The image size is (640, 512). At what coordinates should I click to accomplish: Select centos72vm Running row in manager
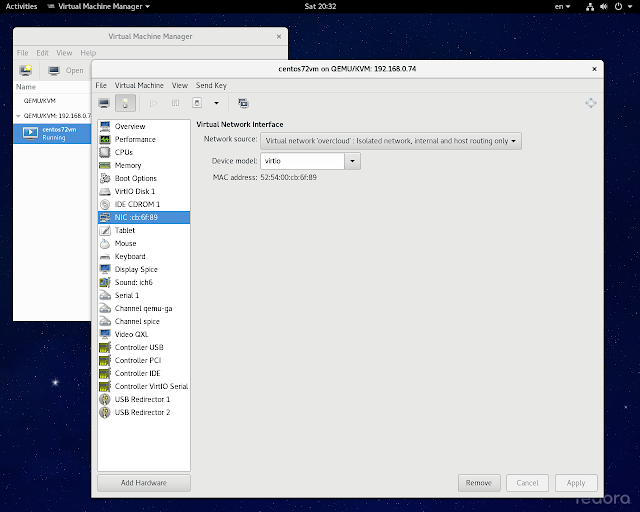coord(52,134)
